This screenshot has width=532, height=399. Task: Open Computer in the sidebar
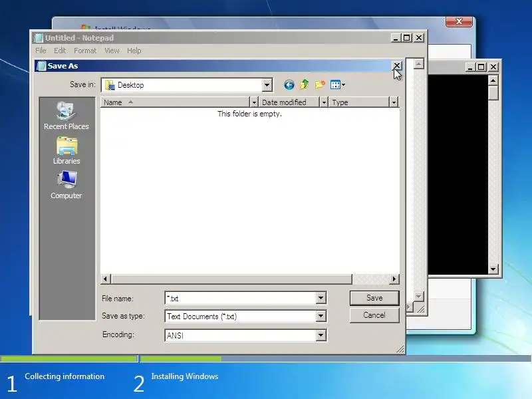pyautogui.click(x=66, y=186)
